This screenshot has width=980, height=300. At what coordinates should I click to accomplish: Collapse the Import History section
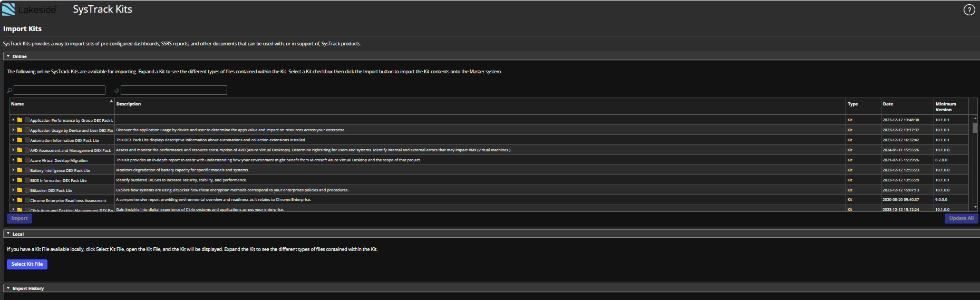click(x=8, y=288)
